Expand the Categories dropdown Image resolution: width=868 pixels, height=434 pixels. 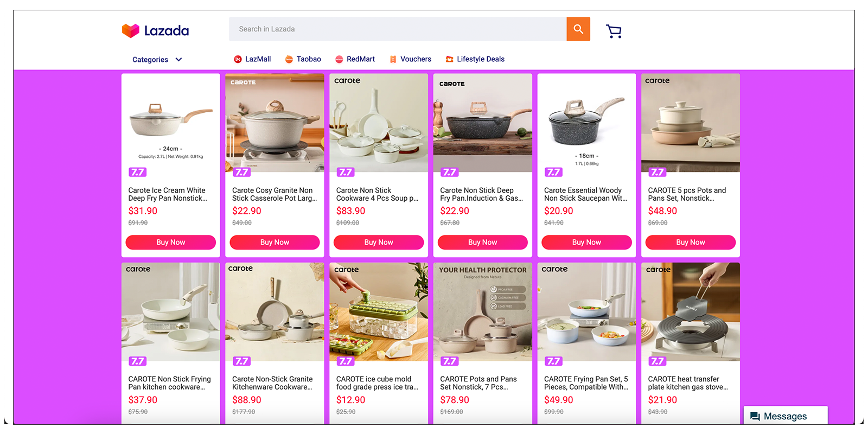[x=157, y=59]
